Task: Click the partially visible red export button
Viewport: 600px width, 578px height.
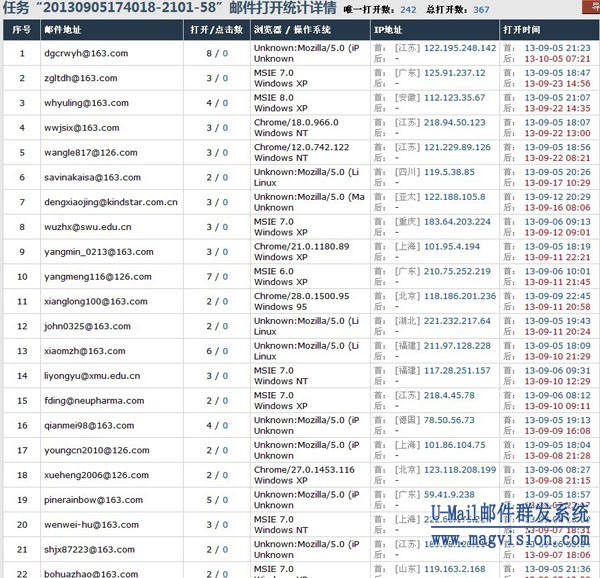Action: 591,7
